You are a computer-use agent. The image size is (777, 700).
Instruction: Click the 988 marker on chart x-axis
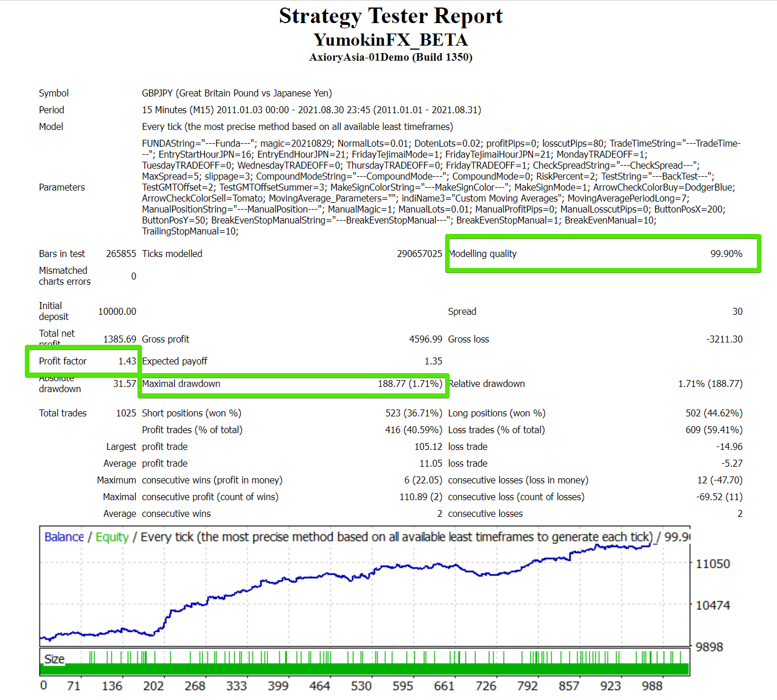pyautogui.click(x=652, y=686)
